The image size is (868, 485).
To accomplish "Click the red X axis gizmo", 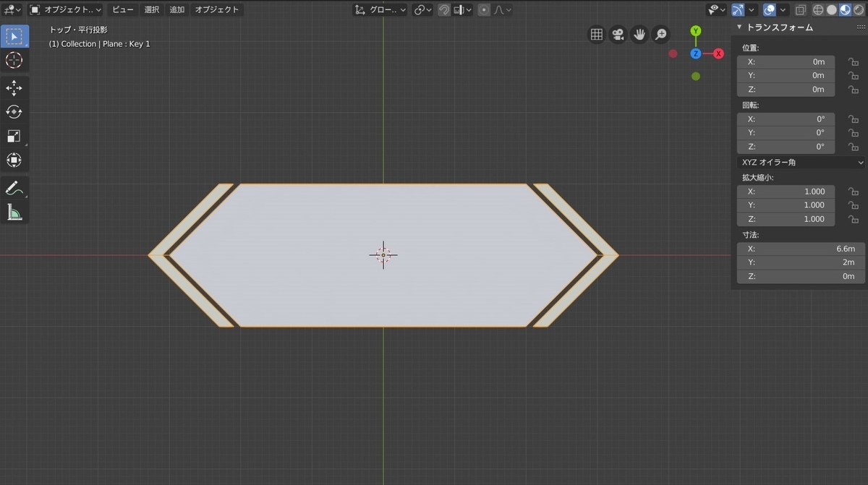I will coord(718,53).
